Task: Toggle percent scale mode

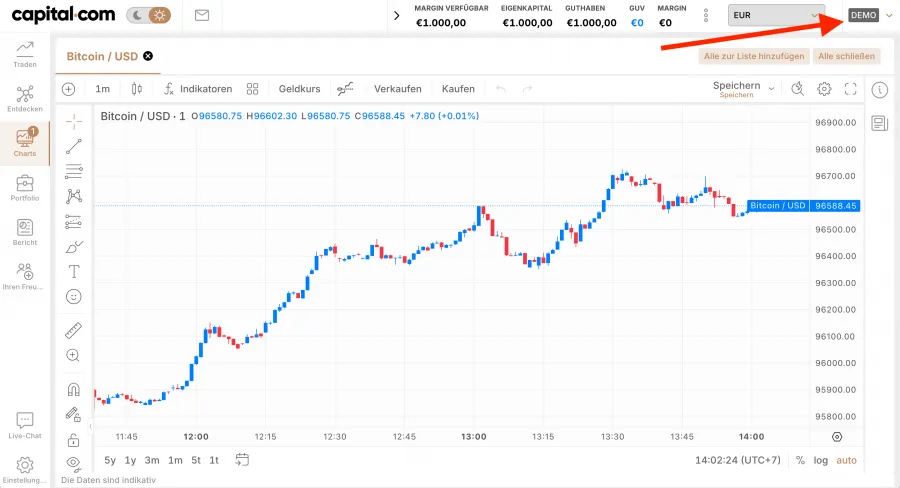Action: point(800,460)
